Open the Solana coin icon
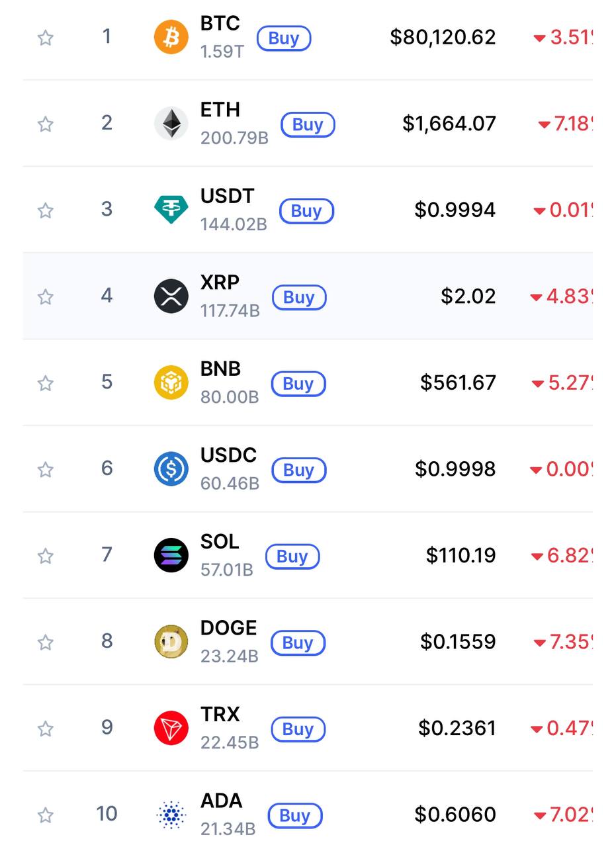The height and width of the screenshot is (847, 616). 171,555
